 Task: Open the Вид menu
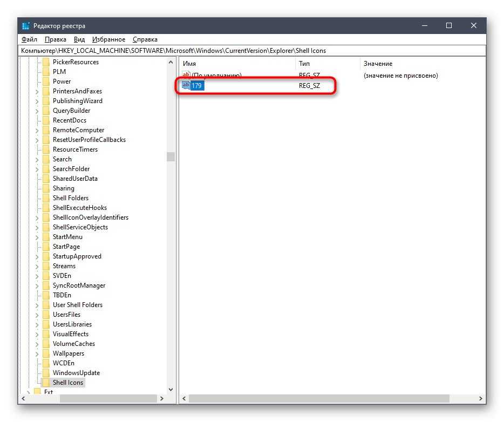click(x=79, y=39)
